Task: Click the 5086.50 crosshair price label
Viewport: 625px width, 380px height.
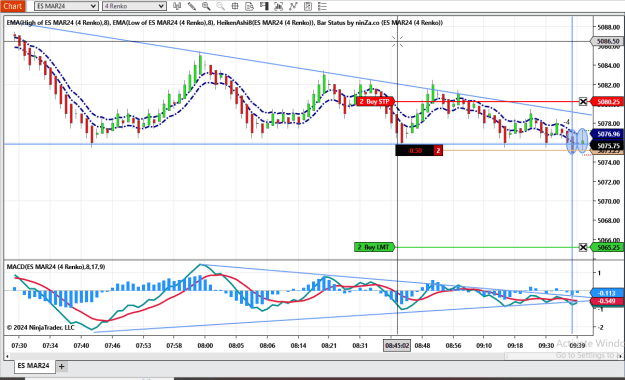Action: click(x=607, y=41)
